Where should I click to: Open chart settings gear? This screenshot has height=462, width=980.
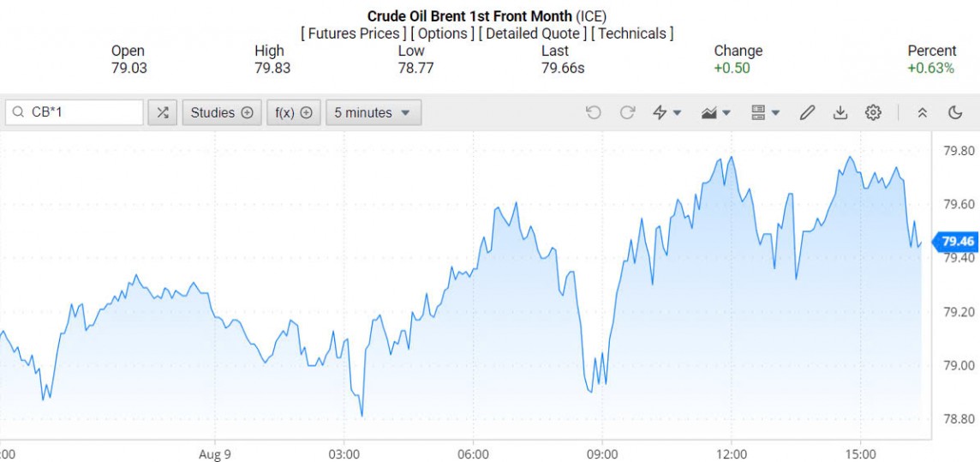[x=873, y=112]
